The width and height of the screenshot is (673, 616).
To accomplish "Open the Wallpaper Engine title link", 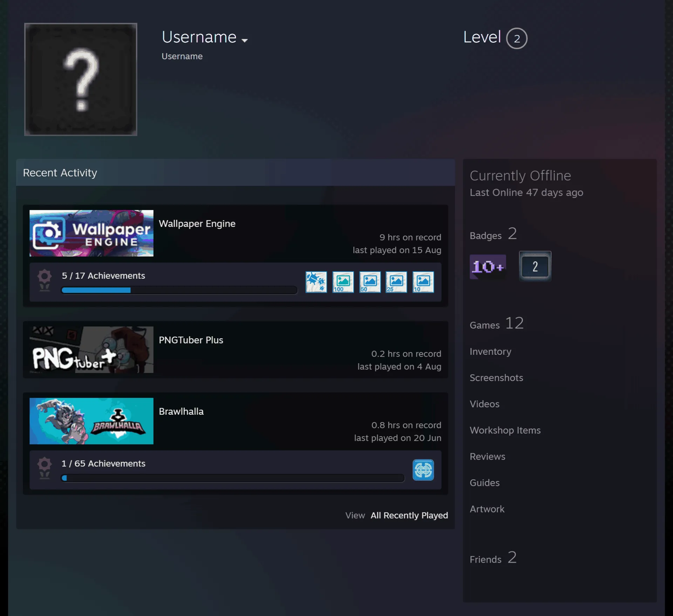I will tap(197, 224).
